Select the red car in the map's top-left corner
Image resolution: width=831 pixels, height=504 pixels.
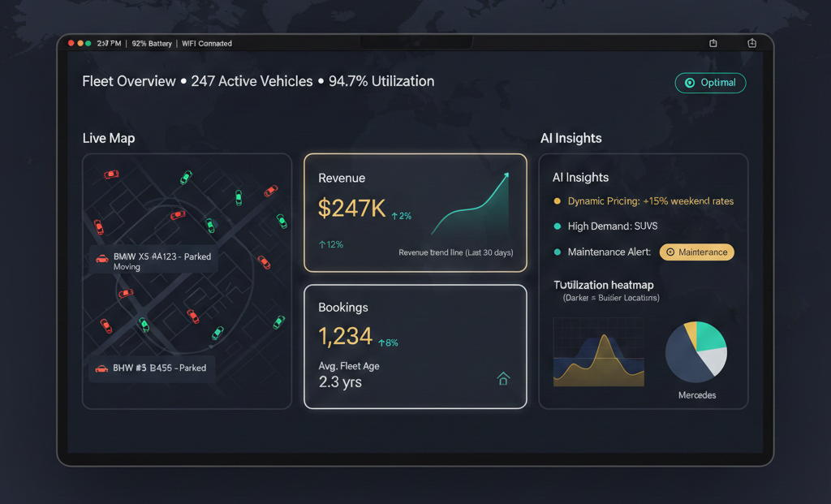(111, 174)
